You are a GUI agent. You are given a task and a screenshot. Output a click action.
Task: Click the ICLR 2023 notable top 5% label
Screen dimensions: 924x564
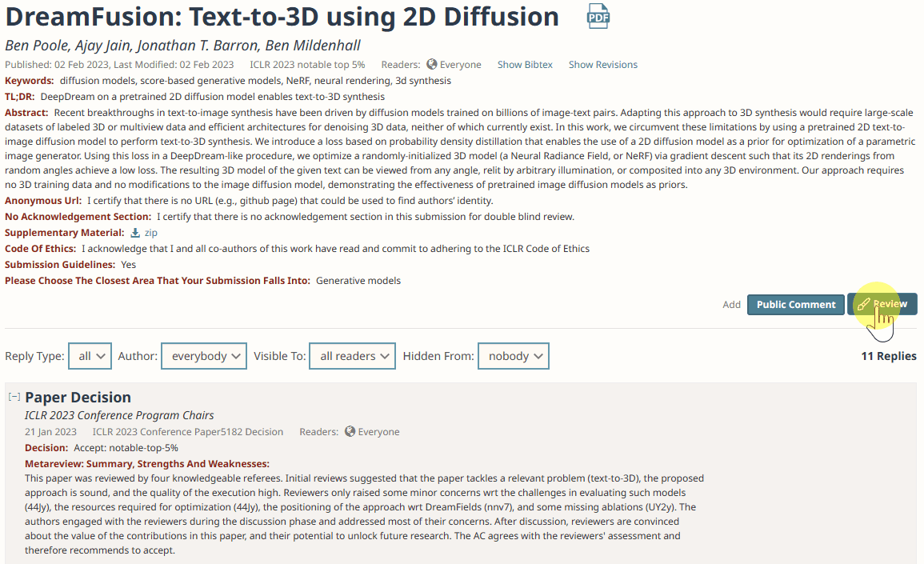click(x=307, y=65)
